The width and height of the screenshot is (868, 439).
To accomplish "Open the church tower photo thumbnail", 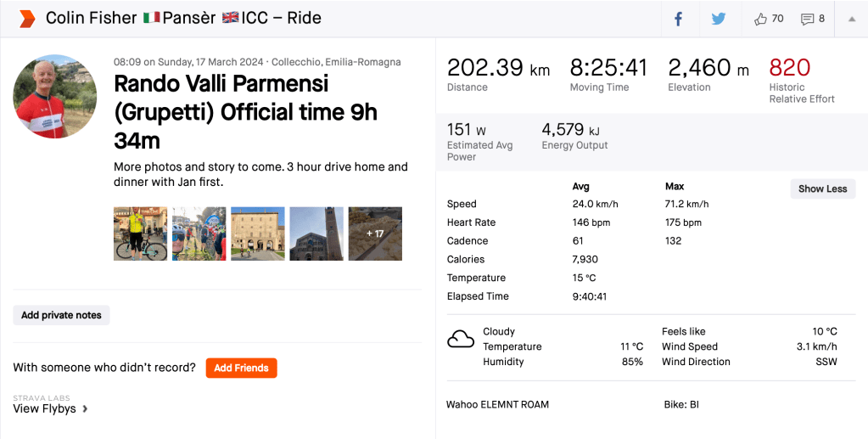I will pyautogui.click(x=316, y=234).
